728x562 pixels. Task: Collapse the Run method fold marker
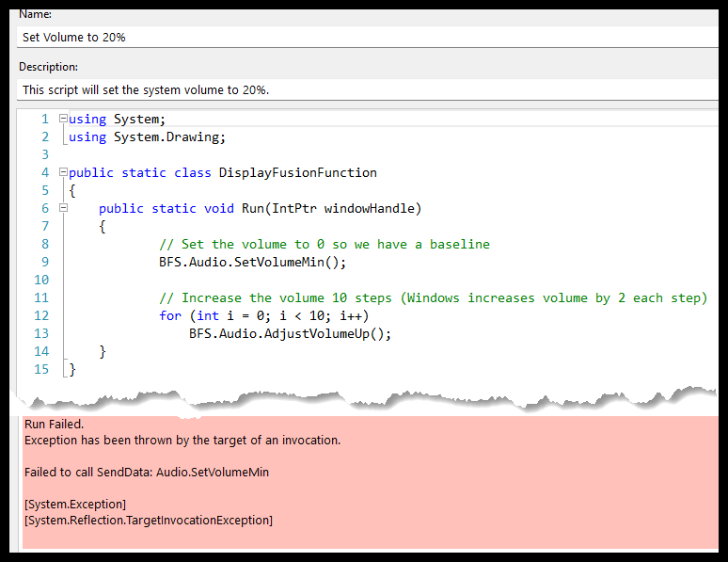(x=63, y=209)
